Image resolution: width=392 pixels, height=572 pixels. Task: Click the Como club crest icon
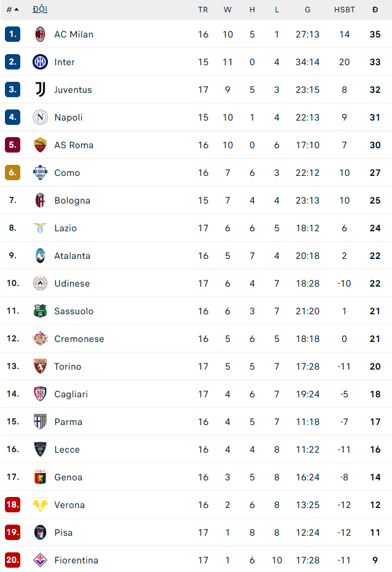point(39,173)
